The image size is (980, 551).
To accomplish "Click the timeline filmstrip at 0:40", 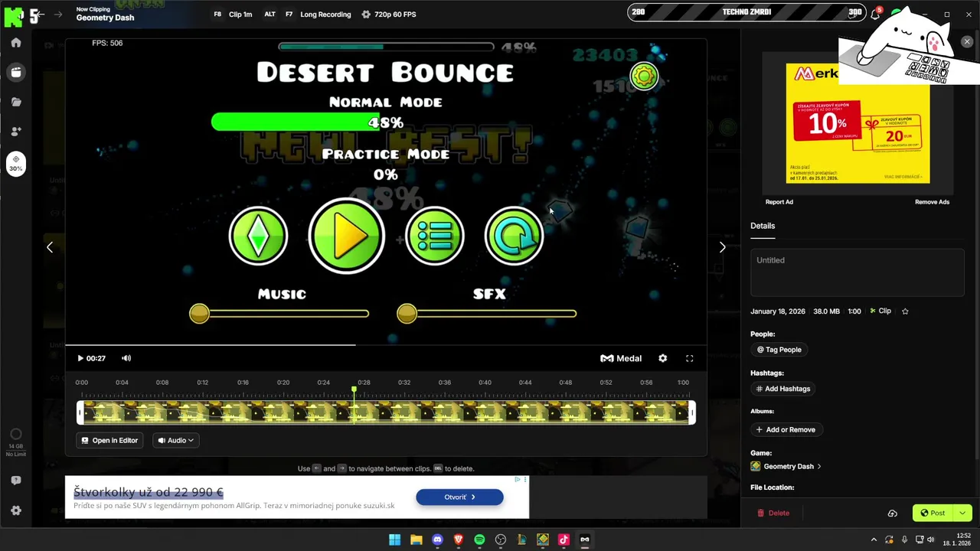I will [x=485, y=413].
